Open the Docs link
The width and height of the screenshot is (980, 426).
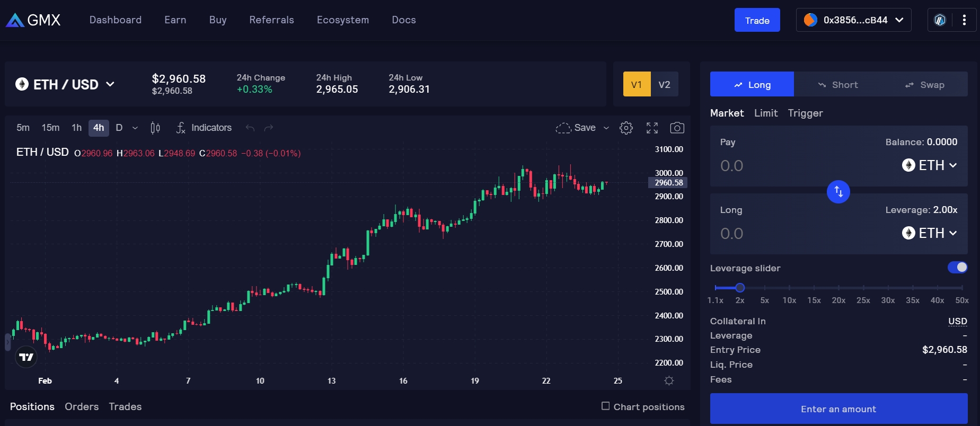404,20
